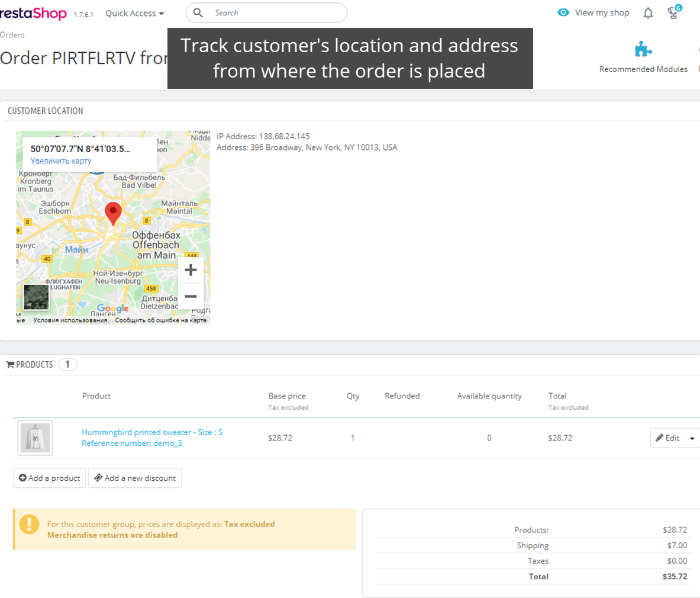Click the red map location pin
Viewport: 700px width, 598px height.
click(x=113, y=213)
